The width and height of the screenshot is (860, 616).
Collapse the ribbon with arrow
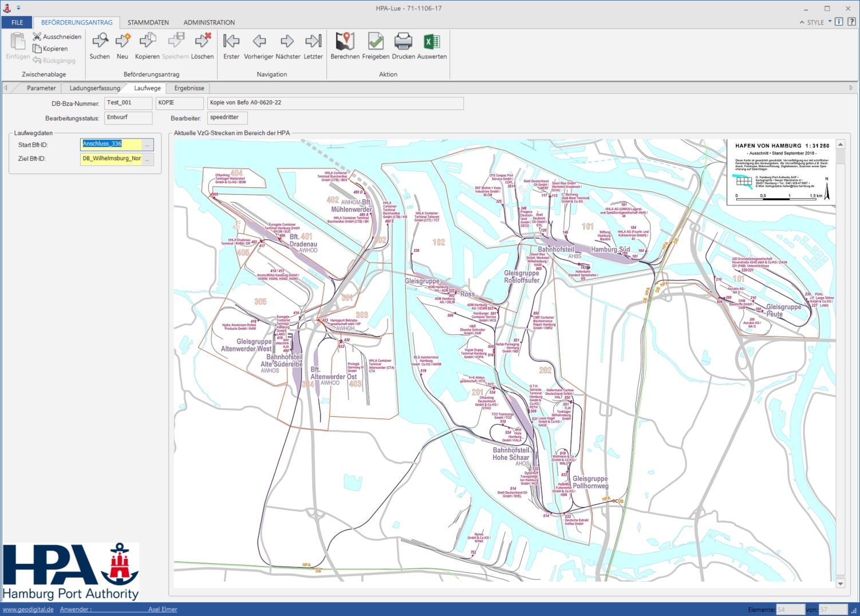tap(802, 22)
